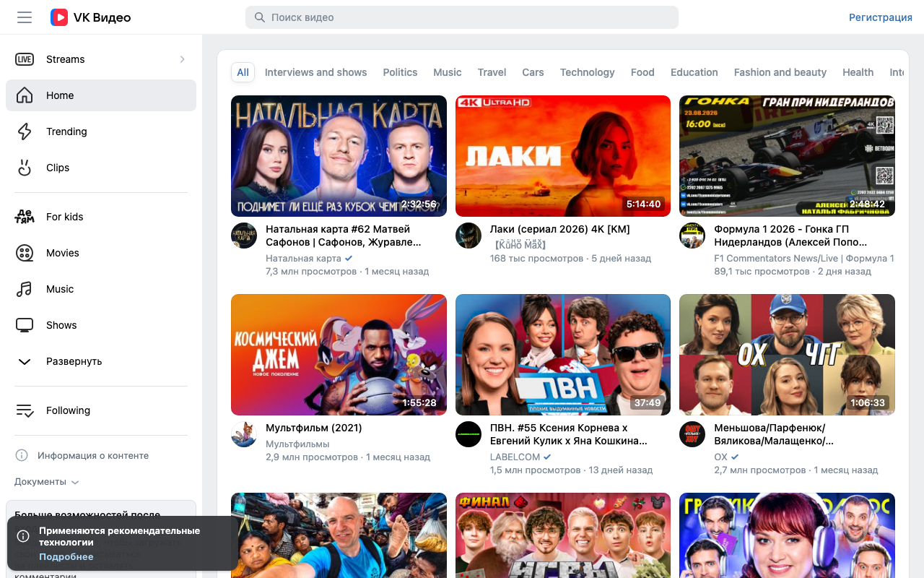Open the Movies sidebar item
Image resolution: width=924 pixels, height=578 pixels.
tap(101, 253)
